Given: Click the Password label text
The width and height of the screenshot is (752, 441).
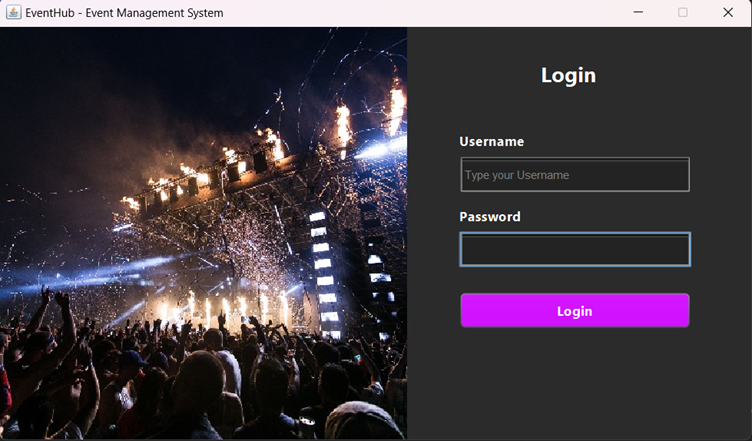Looking at the screenshot, I should coord(490,217).
